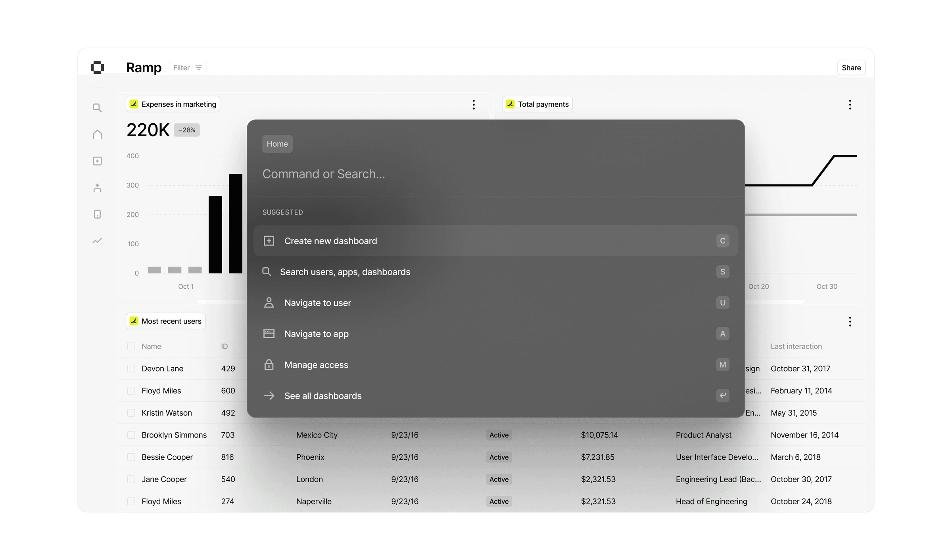952x560 pixels.
Task: Select Create new dashboard option
Action: pos(495,241)
